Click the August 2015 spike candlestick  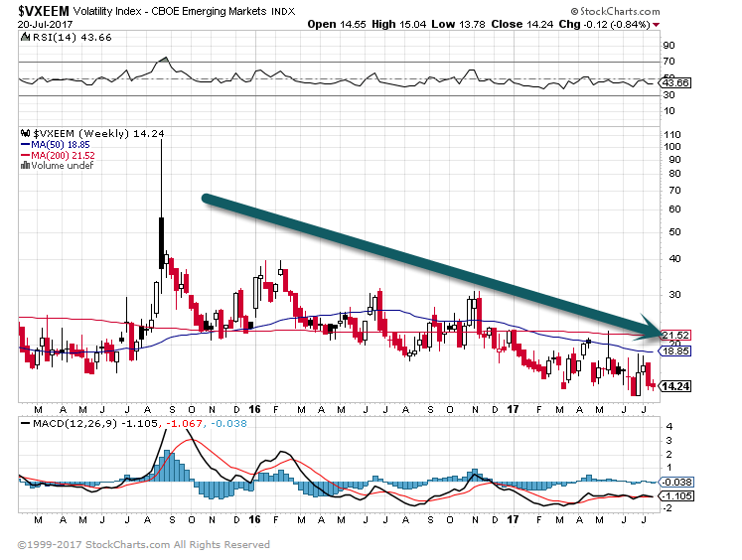[x=161, y=215]
